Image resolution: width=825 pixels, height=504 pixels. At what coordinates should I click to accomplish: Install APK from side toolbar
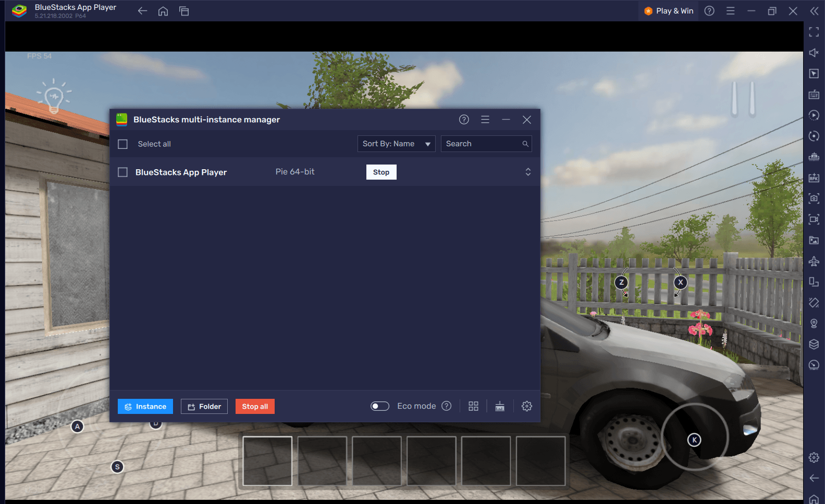coord(814,178)
